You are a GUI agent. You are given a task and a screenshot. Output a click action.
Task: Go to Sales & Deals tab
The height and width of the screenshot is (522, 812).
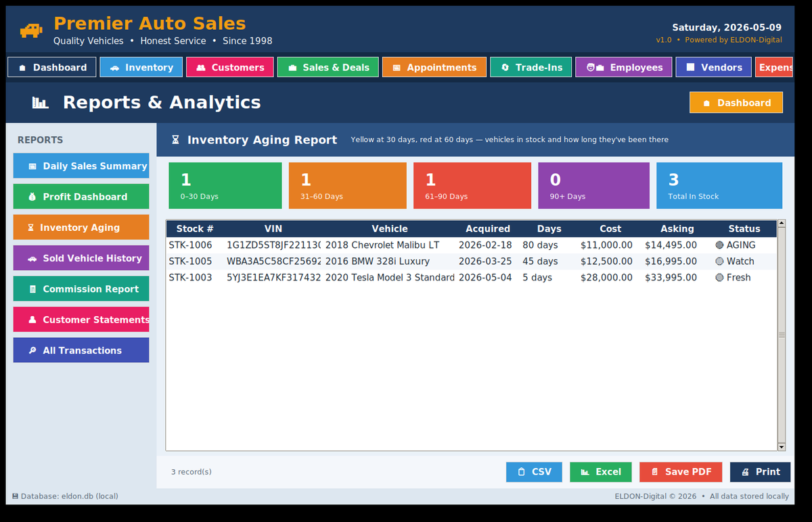[x=328, y=67]
